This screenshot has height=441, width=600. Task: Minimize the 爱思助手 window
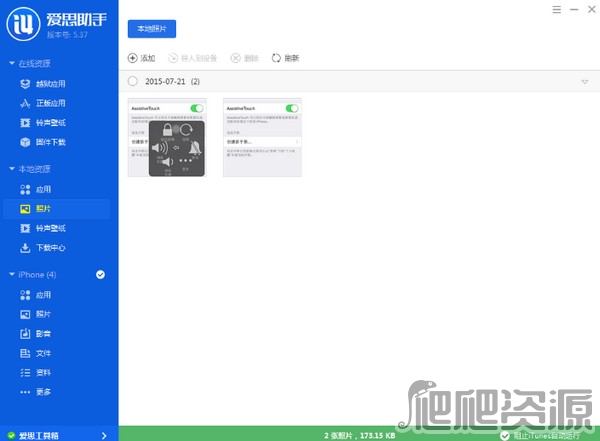tap(574, 10)
